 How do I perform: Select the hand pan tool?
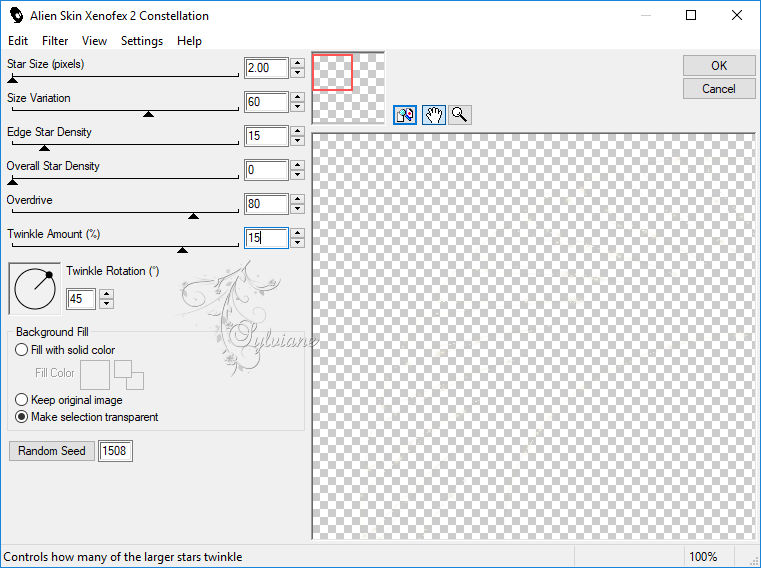pyautogui.click(x=434, y=115)
